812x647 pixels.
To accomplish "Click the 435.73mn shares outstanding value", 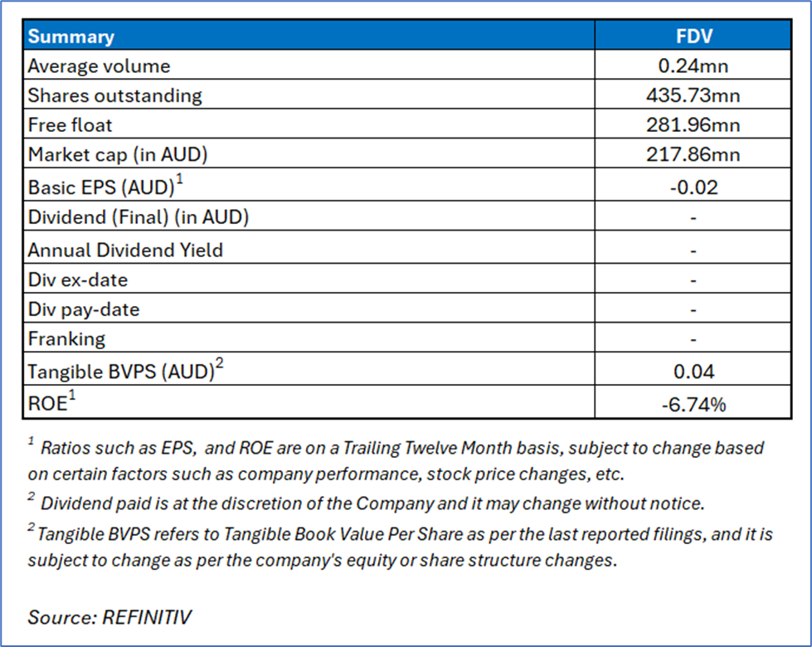I will click(x=693, y=95).
